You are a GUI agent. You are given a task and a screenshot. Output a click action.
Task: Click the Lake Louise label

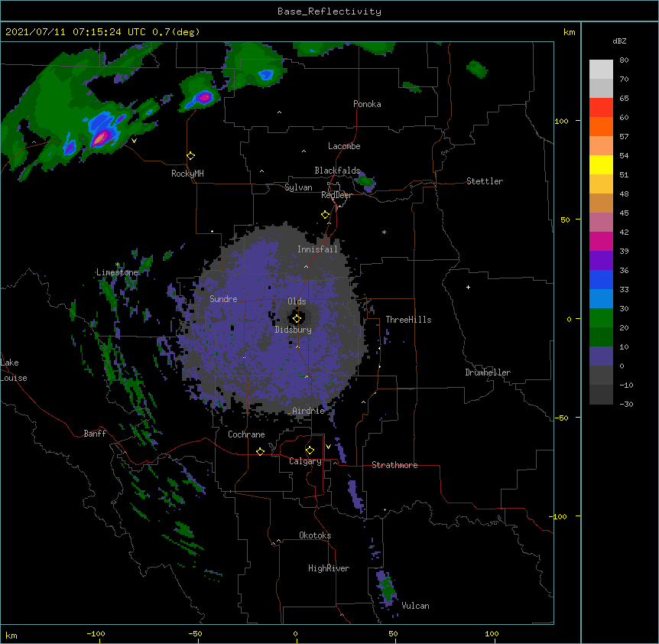point(13,370)
